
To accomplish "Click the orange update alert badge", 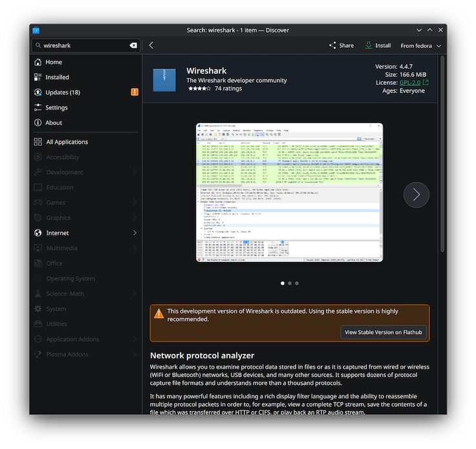I will tap(135, 92).
